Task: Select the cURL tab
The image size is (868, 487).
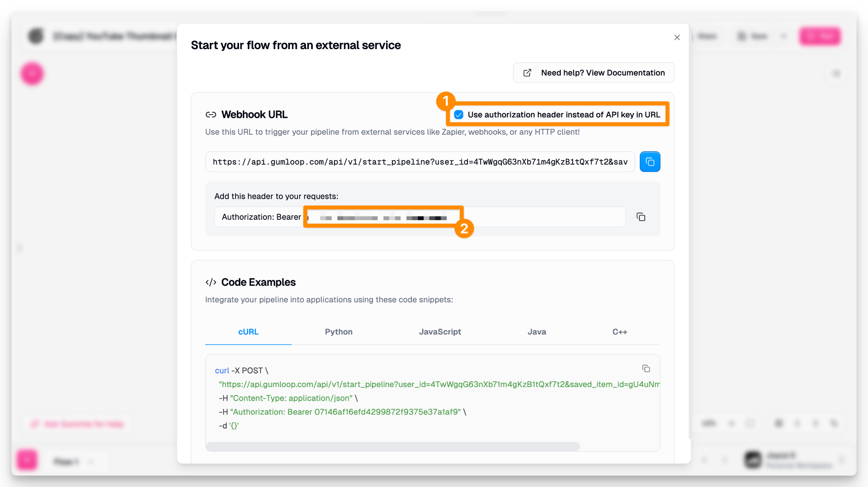Action: 248,332
